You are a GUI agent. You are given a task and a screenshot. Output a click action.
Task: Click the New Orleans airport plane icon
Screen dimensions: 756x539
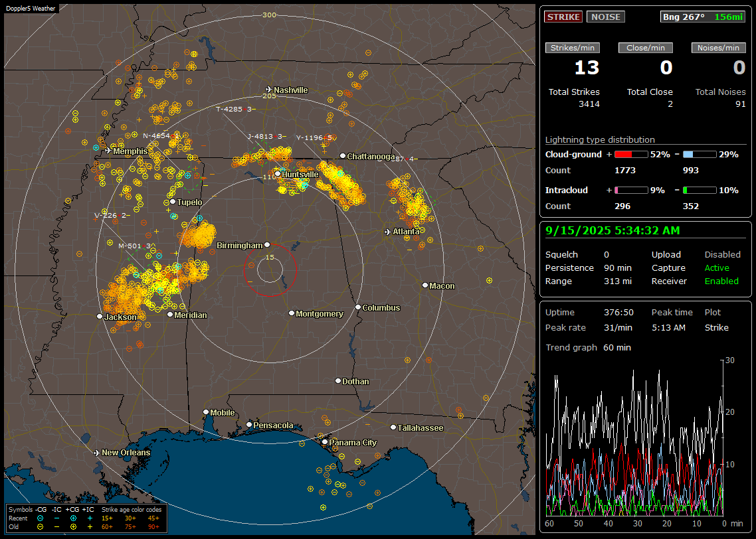tap(96, 453)
